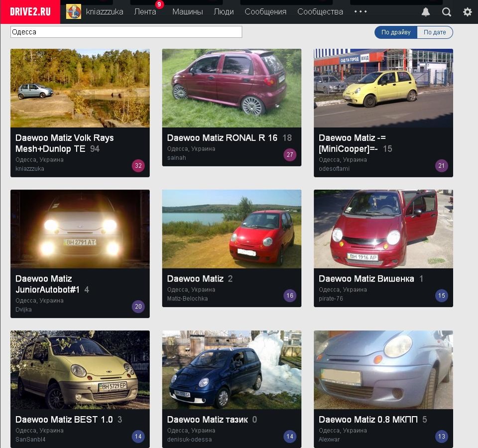
Task: Open «Daewoo Matiz BEST 1.0» title
Action: (x=64, y=420)
